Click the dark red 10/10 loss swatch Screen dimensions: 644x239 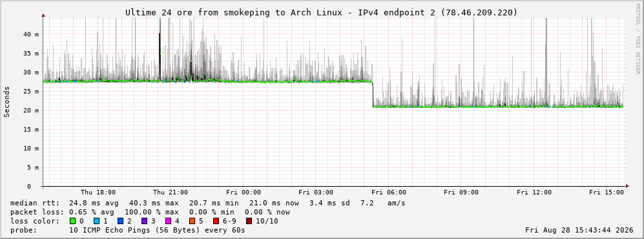pos(249,222)
